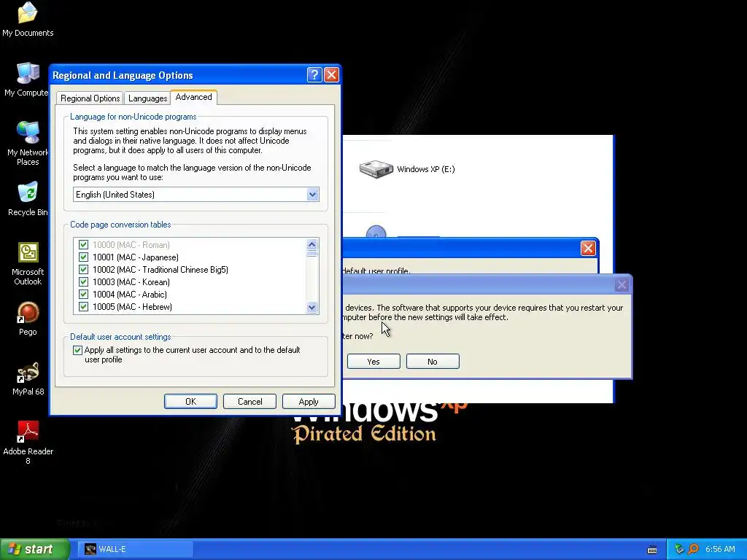747x560 pixels.
Task: Click the keyboard icon in taskbar
Action: click(x=652, y=550)
